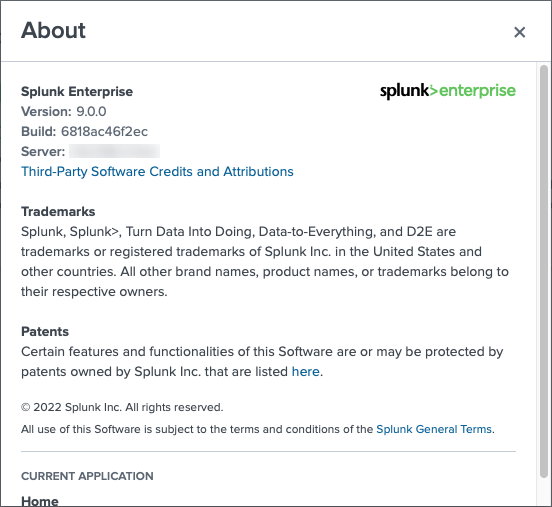Click the About dialog title
552x507 pixels.
click(53, 30)
